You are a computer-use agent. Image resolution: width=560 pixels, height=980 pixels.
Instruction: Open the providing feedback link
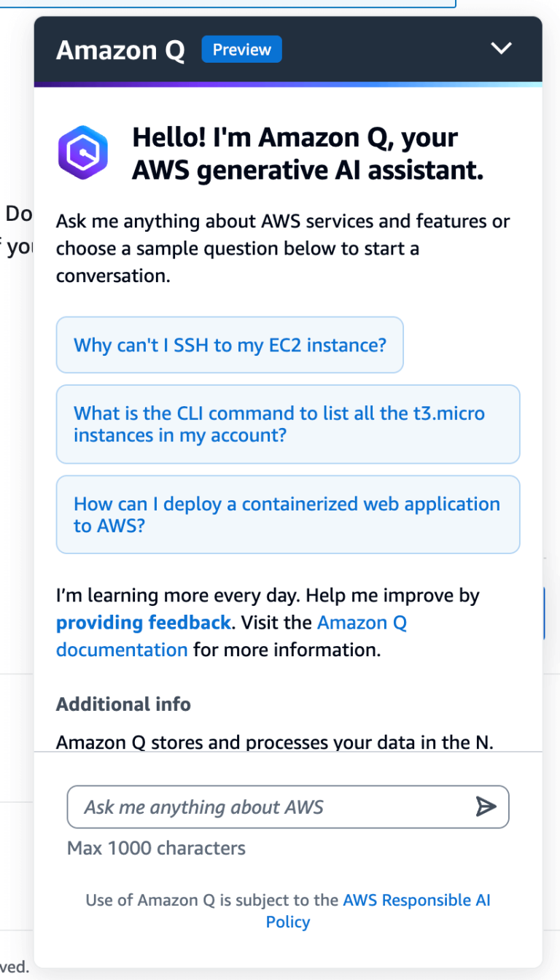click(x=142, y=622)
